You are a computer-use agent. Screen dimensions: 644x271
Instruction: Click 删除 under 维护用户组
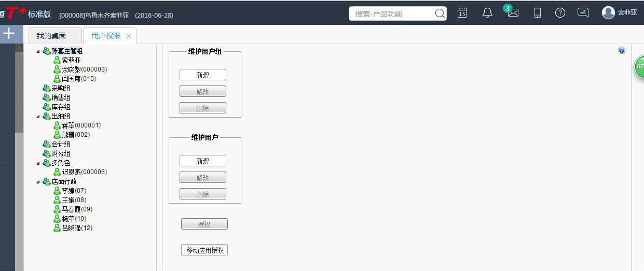(203, 108)
